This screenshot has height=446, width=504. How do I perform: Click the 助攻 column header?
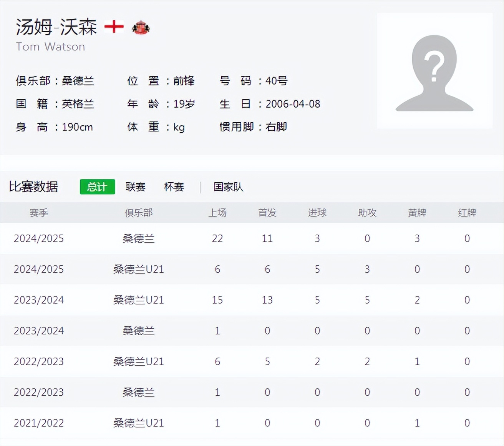point(367,213)
